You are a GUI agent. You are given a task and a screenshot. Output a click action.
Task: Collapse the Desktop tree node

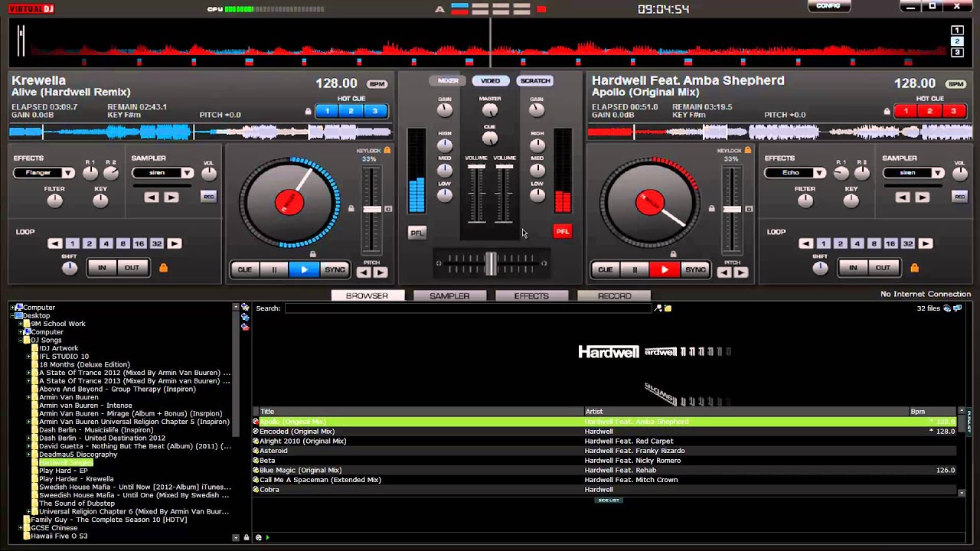tap(13, 315)
